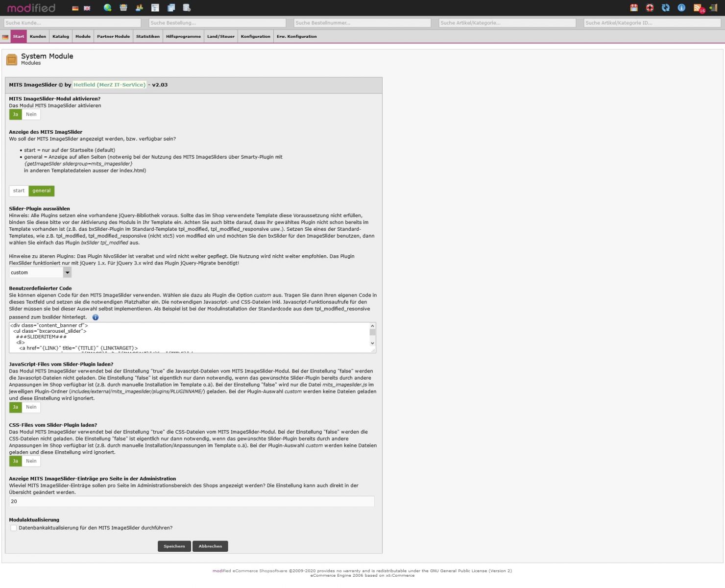Set module activation to Ja
This screenshot has height=588, width=725.
point(16,115)
